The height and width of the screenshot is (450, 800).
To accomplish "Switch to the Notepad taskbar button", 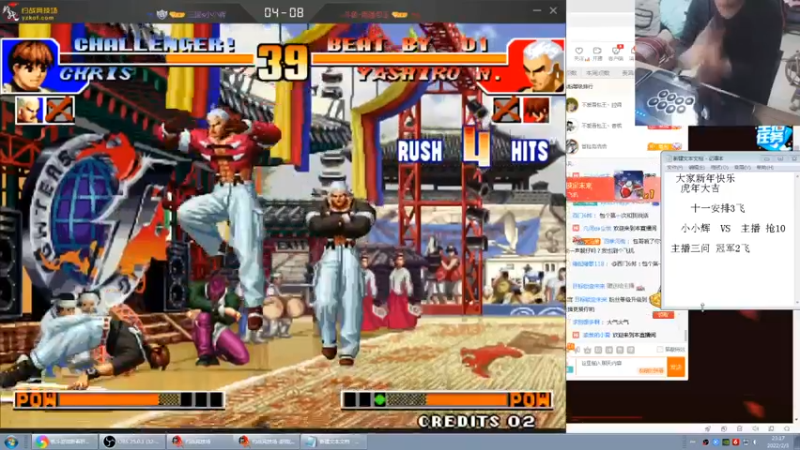I will pyautogui.click(x=334, y=441).
